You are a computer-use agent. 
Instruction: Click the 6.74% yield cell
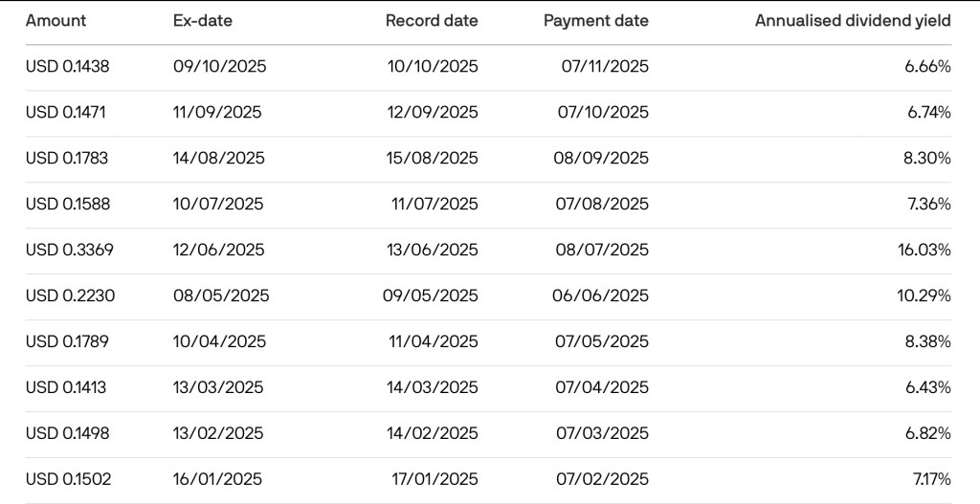tap(927, 112)
